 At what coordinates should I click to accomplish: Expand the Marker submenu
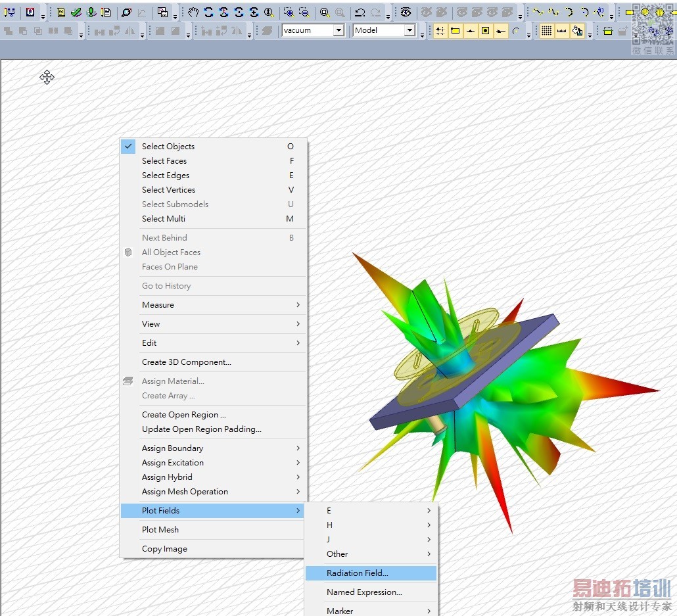pos(371,611)
